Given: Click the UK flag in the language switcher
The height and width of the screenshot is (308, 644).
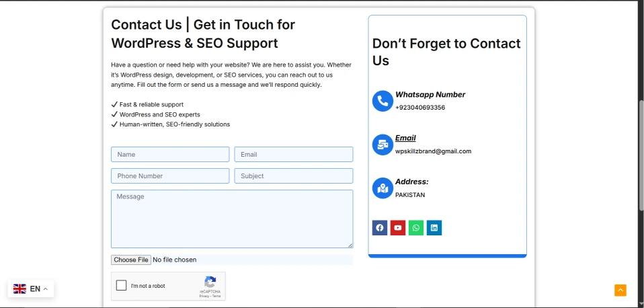Looking at the screenshot, I should coord(19,288).
